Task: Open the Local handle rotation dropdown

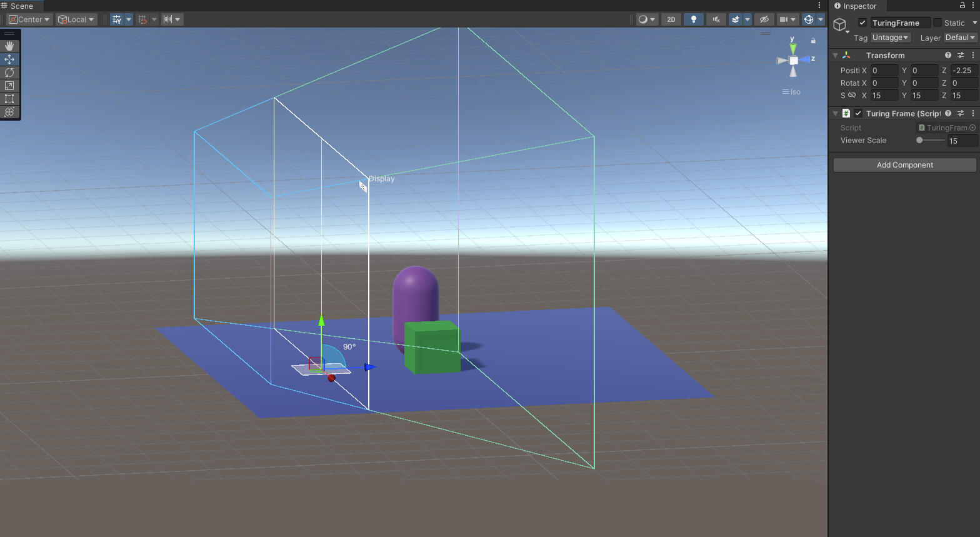Action: (x=76, y=19)
